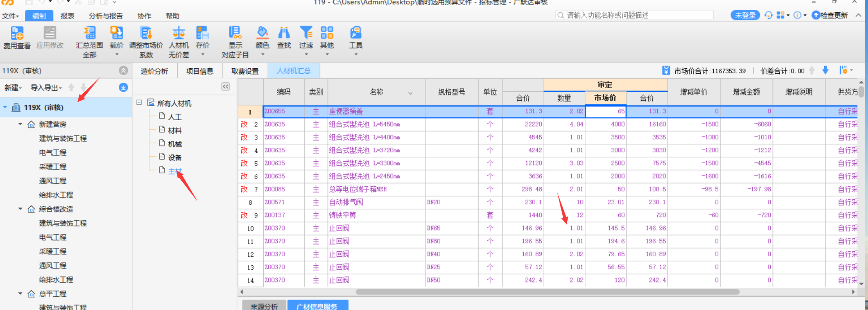
Task: Open the 来源分析 bottom tab
Action: pos(264,306)
